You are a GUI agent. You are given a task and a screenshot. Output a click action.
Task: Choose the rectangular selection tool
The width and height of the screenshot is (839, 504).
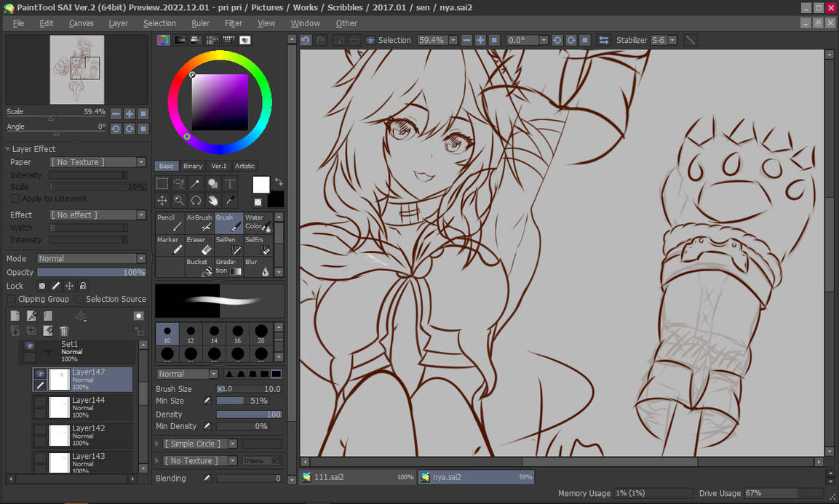[162, 184]
